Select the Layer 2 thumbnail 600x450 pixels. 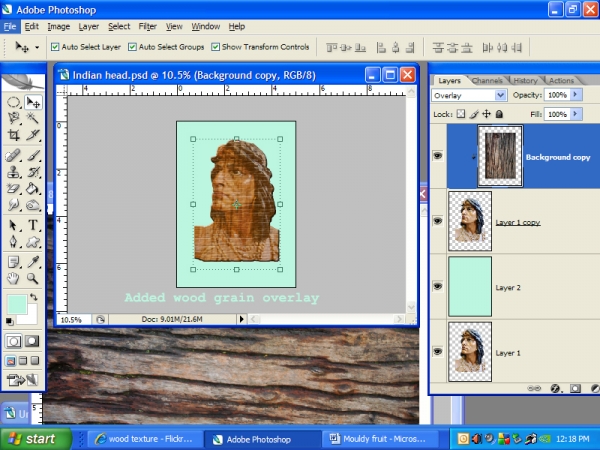point(470,287)
